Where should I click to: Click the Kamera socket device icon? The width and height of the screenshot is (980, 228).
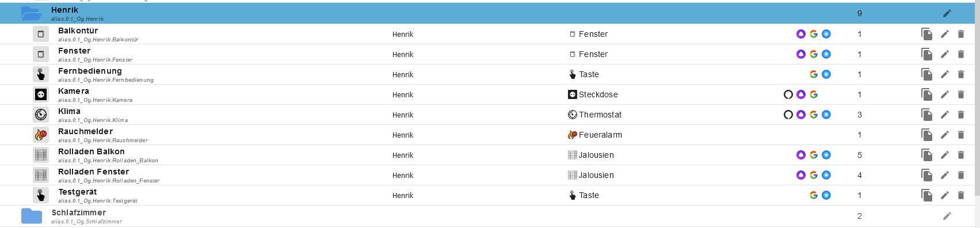pos(41,94)
